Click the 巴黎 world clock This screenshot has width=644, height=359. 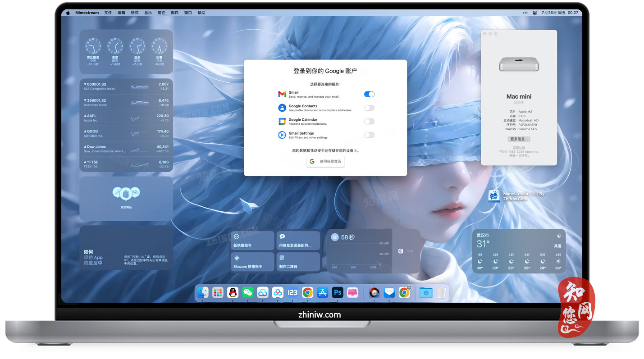coord(159,52)
